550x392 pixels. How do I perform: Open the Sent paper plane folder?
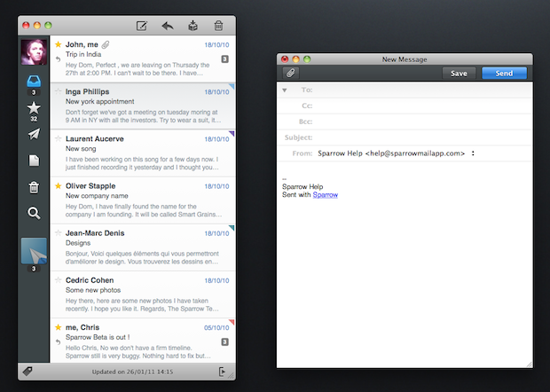coord(34,134)
